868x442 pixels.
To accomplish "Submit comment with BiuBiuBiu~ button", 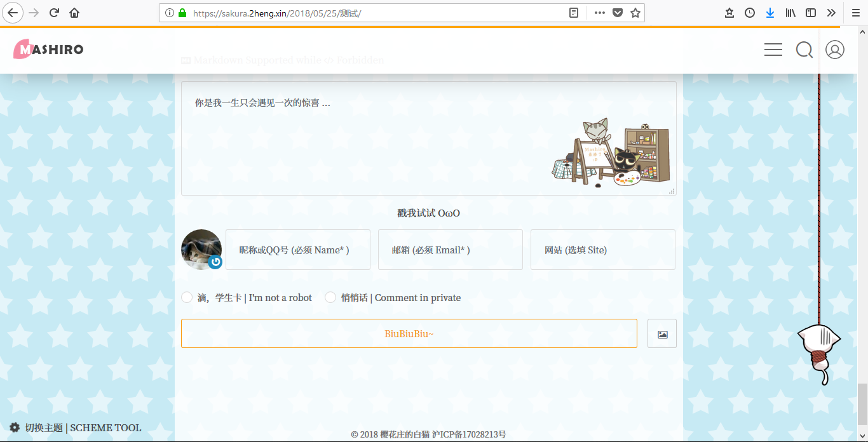I will (x=409, y=333).
